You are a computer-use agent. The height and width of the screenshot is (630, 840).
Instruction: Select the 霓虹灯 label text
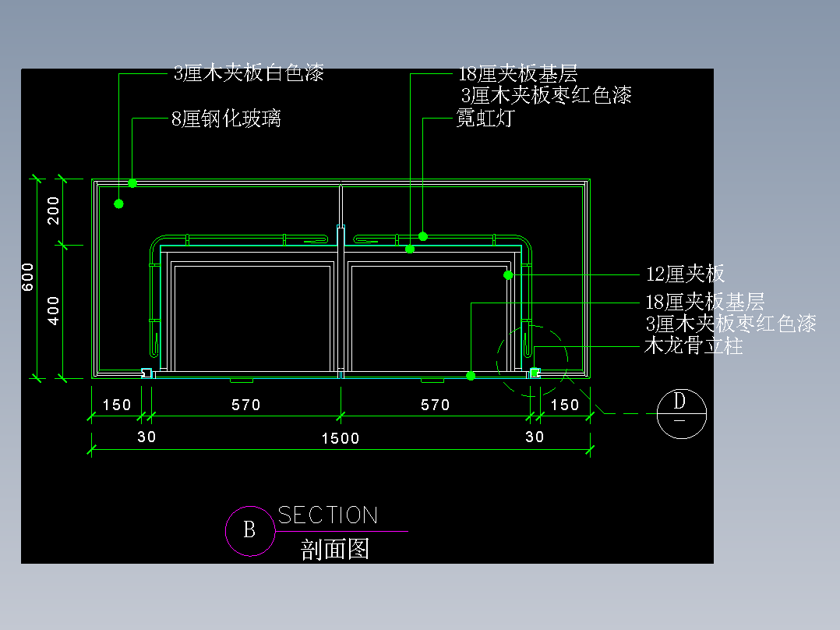[485, 118]
